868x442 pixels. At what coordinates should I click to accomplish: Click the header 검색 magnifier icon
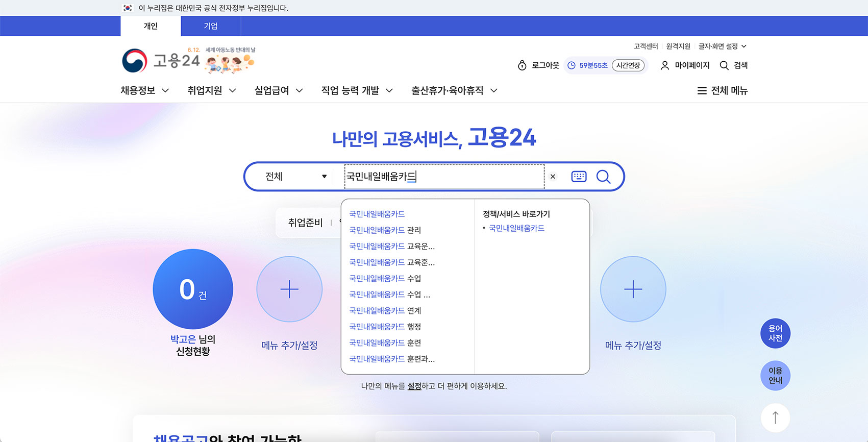pos(724,65)
